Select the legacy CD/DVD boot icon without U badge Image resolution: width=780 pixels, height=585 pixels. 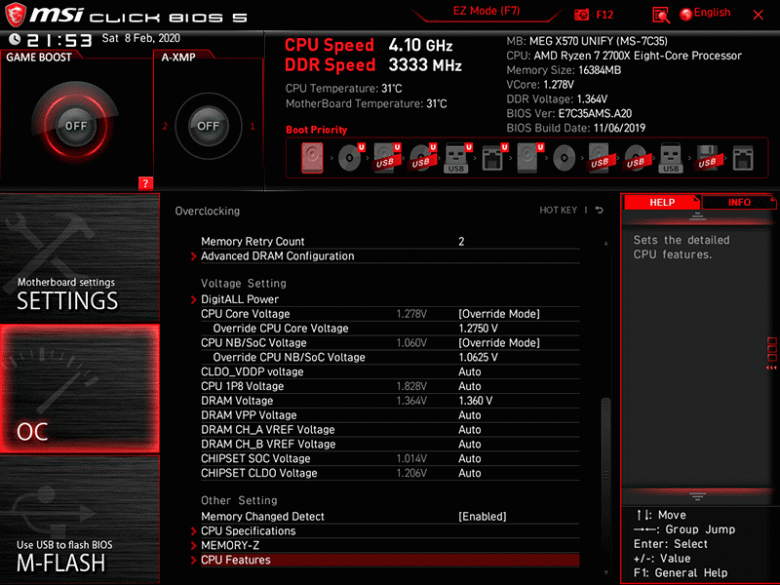[564, 158]
